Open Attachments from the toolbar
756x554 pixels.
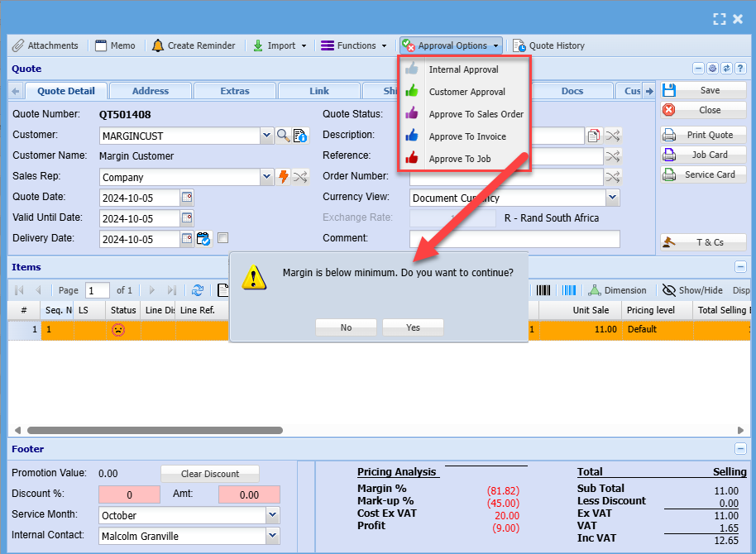[45, 45]
